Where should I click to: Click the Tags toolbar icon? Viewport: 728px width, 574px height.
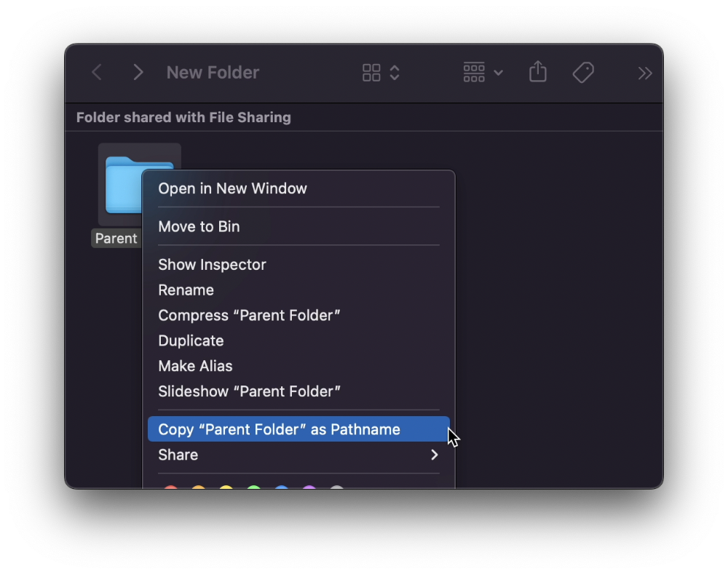583,73
